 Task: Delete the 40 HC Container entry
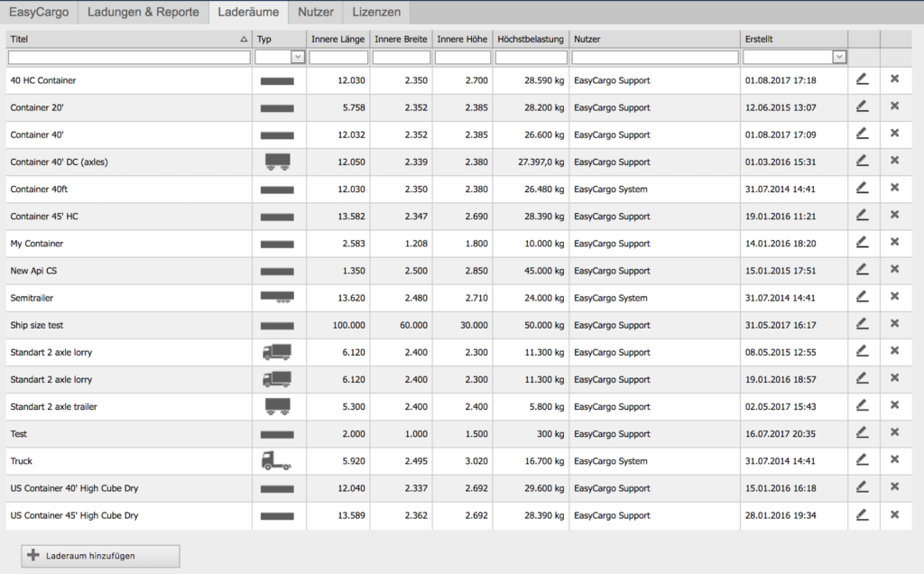click(894, 79)
